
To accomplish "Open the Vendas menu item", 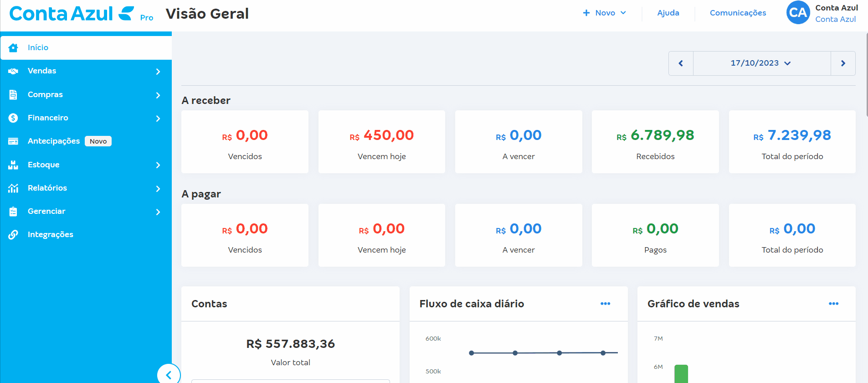I will coord(86,71).
